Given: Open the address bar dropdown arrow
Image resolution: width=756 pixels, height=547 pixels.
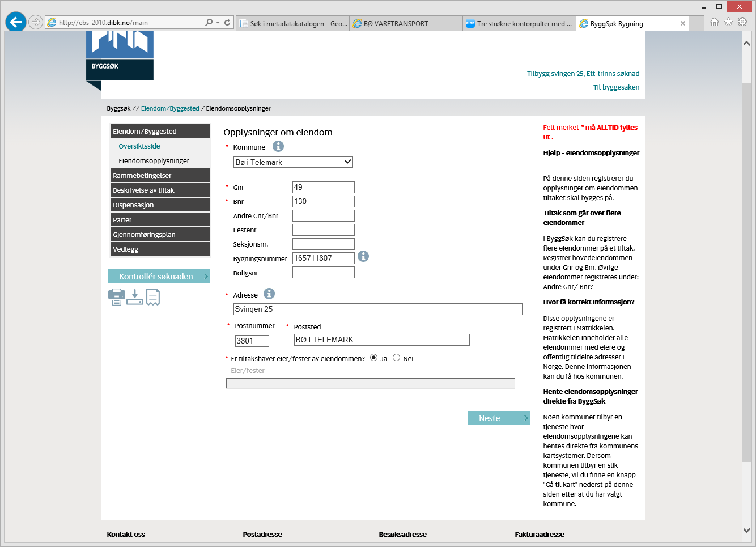Looking at the screenshot, I should click(x=218, y=23).
